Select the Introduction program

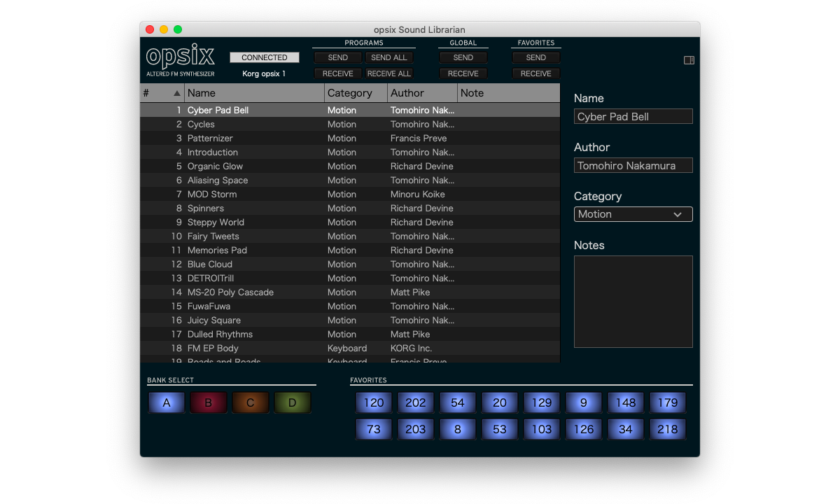(350, 152)
